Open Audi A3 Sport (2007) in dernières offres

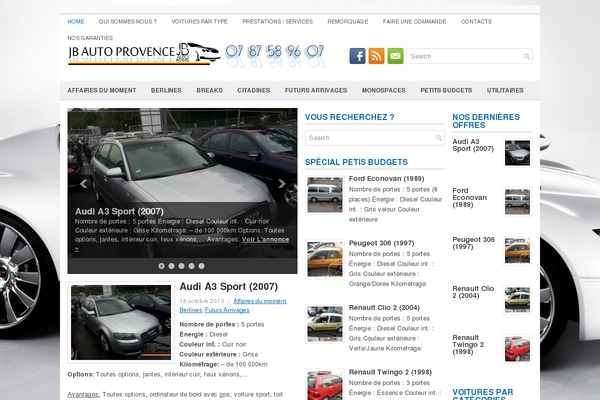473,145
